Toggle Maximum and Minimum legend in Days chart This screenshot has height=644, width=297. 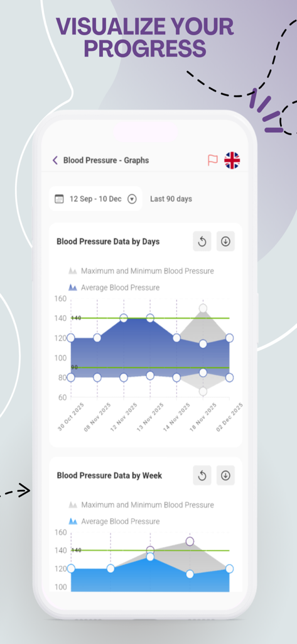click(x=141, y=271)
